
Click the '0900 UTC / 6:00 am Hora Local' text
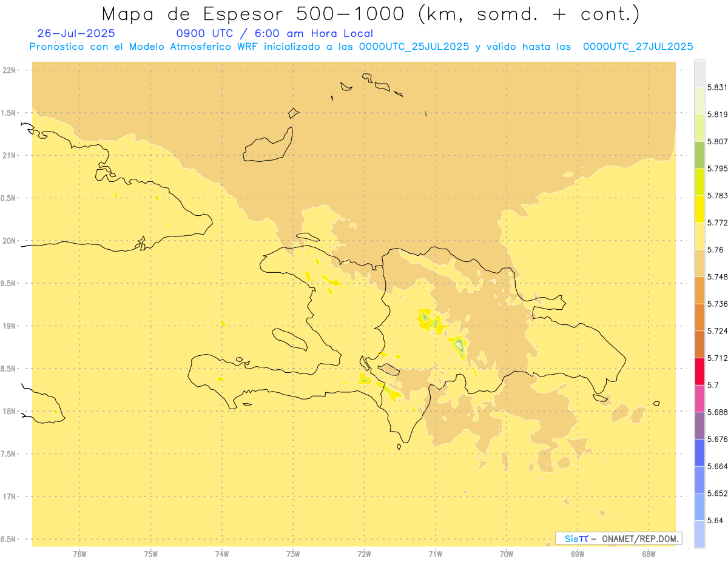click(x=274, y=34)
